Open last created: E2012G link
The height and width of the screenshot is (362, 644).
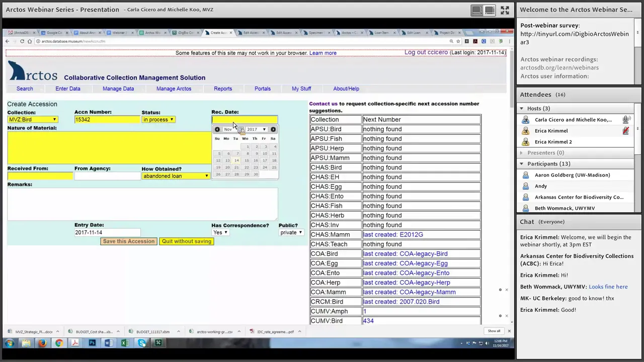tap(393, 234)
